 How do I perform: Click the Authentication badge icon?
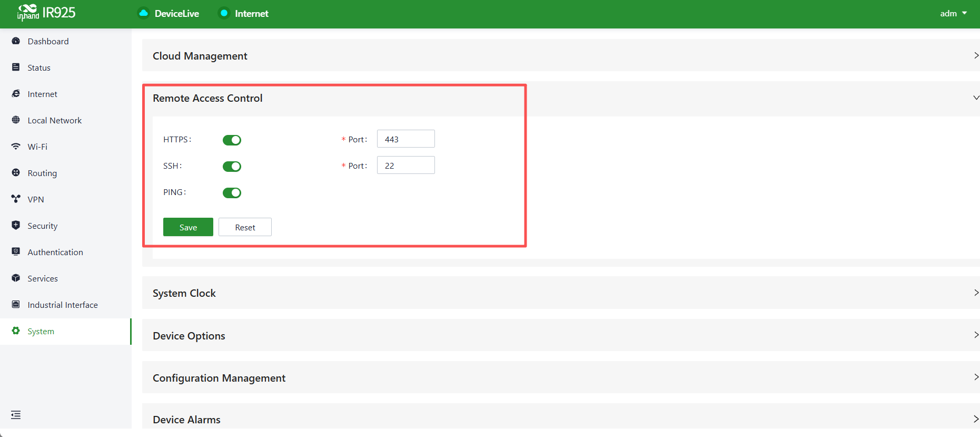coord(16,252)
